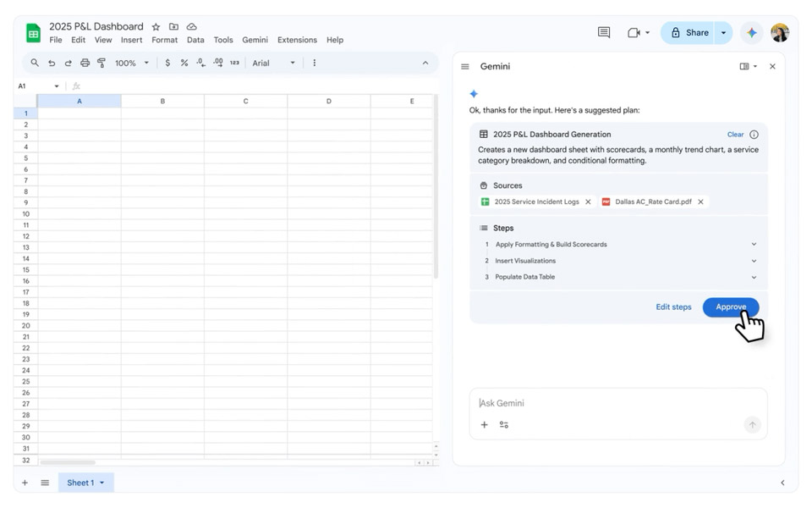
Task: Expand the Populate Data Table step
Action: coord(754,277)
